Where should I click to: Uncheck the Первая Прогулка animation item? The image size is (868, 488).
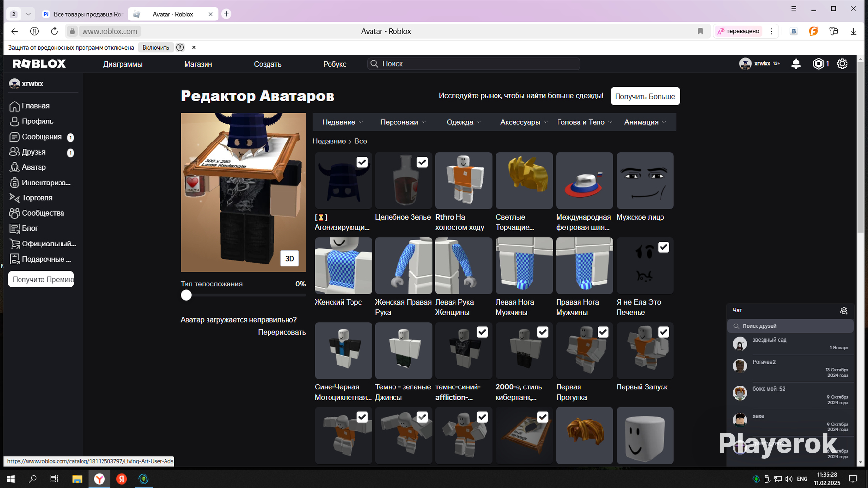(x=603, y=332)
